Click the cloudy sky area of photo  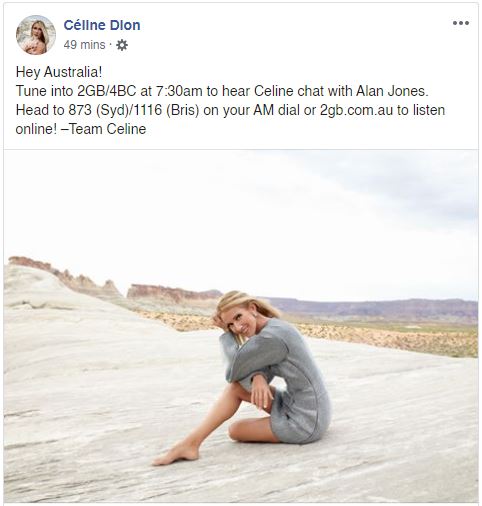click(x=241, y=213)
